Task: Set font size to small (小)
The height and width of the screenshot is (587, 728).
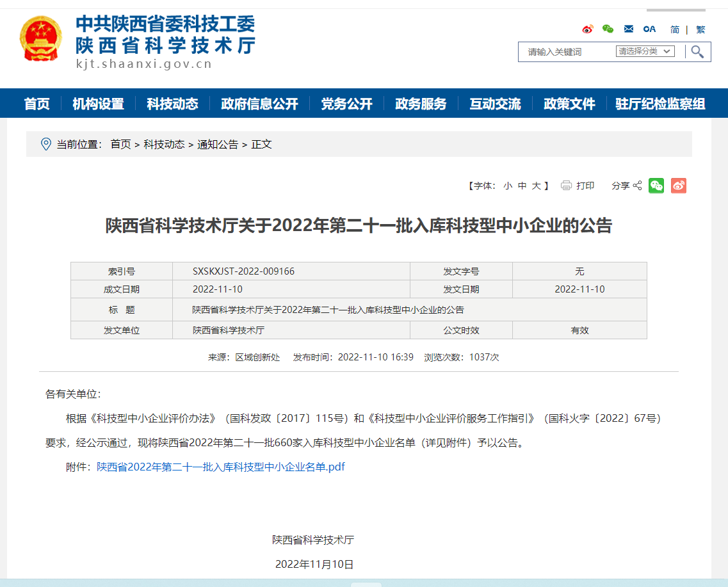Action: tap(508, 186)
